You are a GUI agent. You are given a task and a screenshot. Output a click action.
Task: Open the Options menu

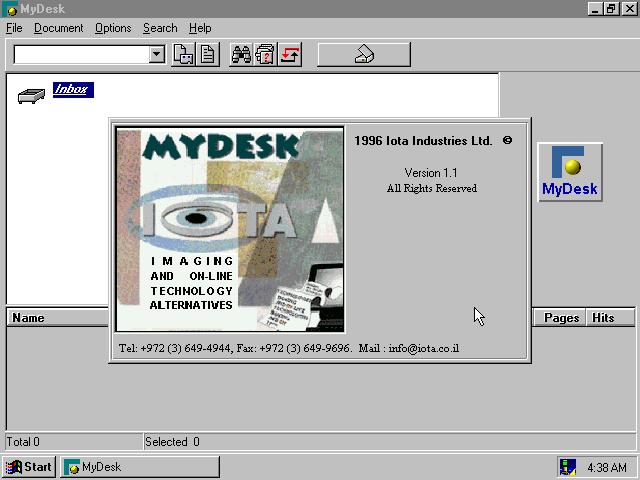pyautogui.click(x=113, y=28)
